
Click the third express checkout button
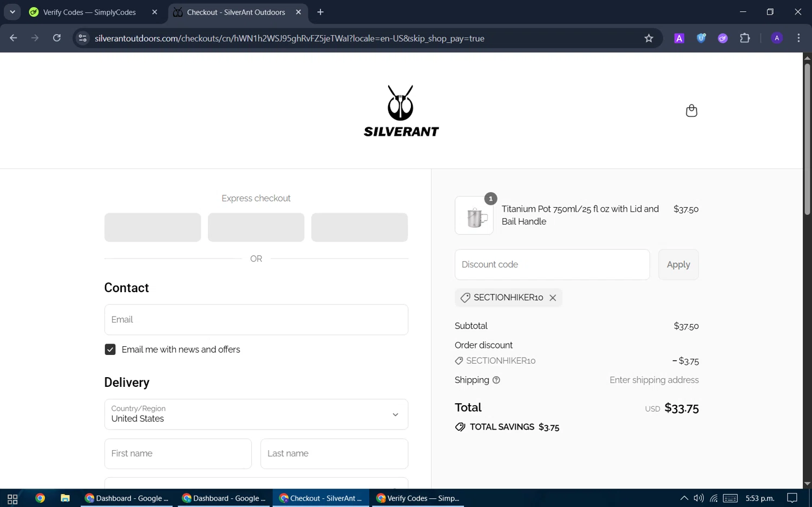point(359,227)
